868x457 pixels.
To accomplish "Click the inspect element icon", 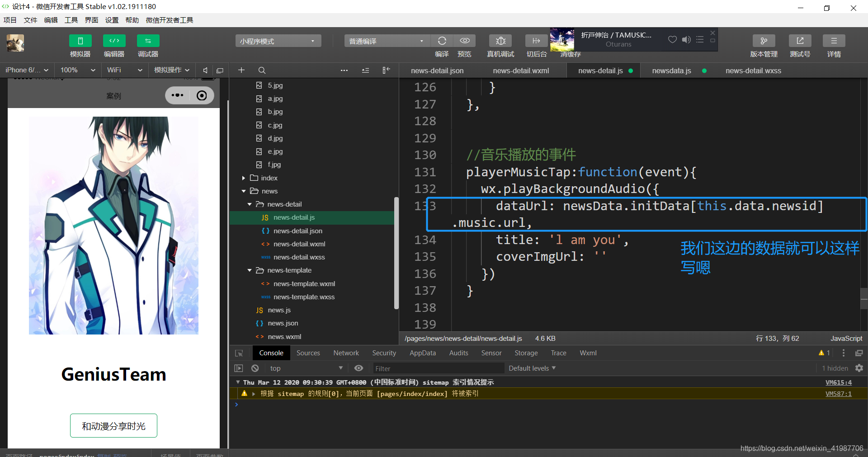I will (239, 353).
